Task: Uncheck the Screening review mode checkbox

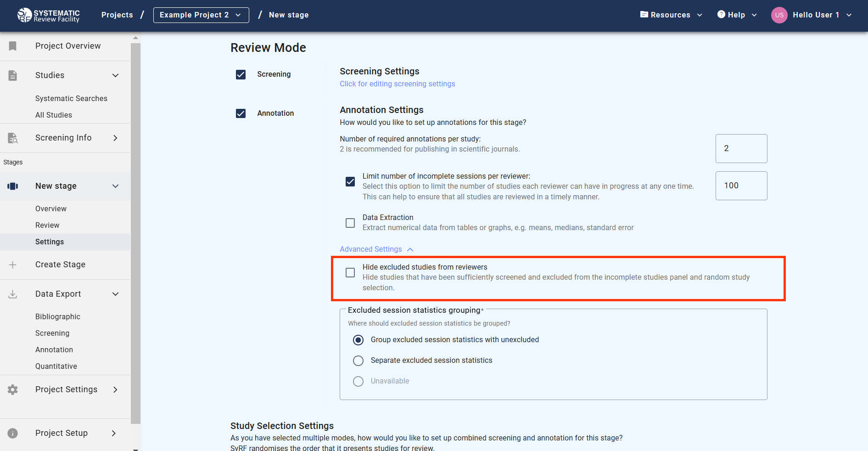Action: [x=241, y=74]
